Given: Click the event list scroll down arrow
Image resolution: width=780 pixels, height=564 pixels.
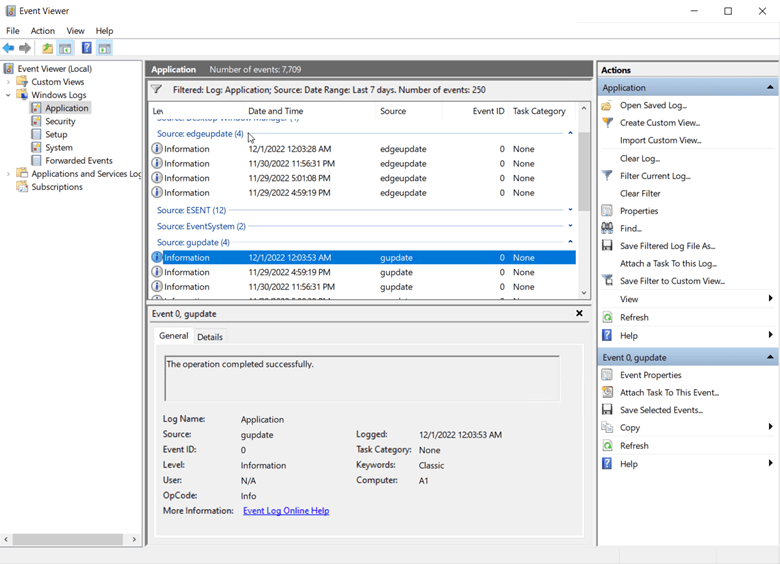Looking at the screenshot, I should click(x=584, y=293).
